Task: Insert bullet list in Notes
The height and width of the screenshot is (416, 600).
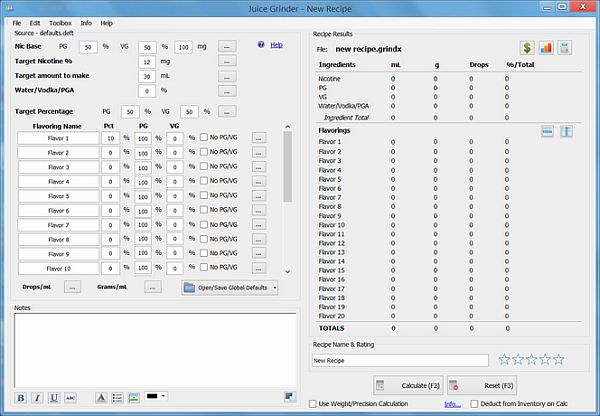Action: coord(117,398)
